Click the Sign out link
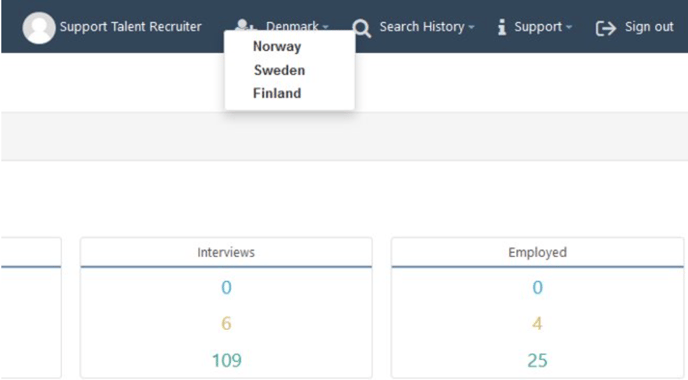 [649, 27]
